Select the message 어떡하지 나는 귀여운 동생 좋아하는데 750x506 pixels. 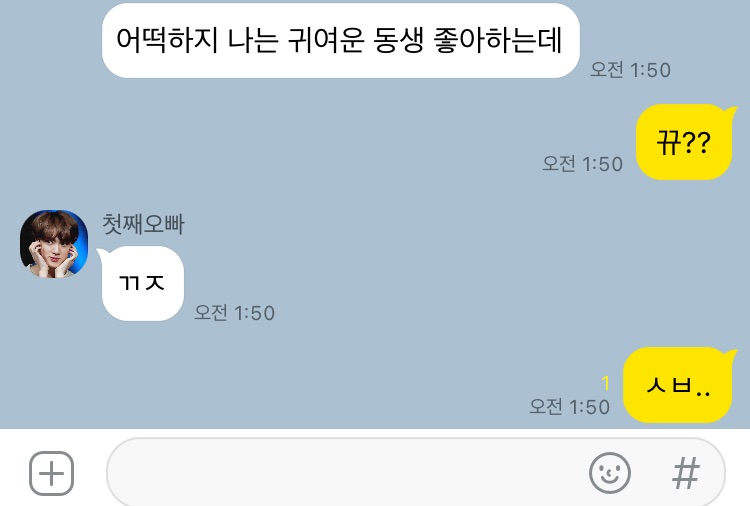341,41
